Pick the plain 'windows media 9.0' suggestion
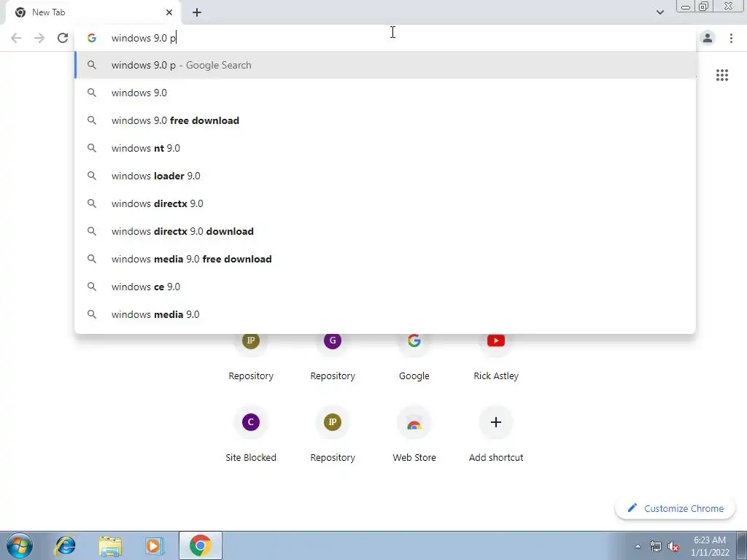 pos(385,314)
